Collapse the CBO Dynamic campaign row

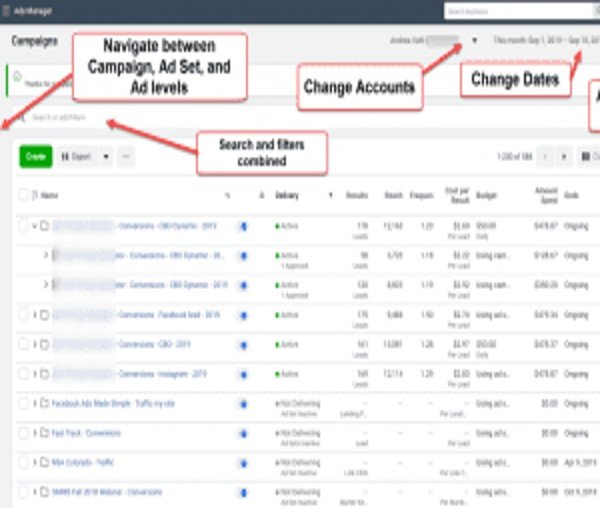click(x=35, y=226)
